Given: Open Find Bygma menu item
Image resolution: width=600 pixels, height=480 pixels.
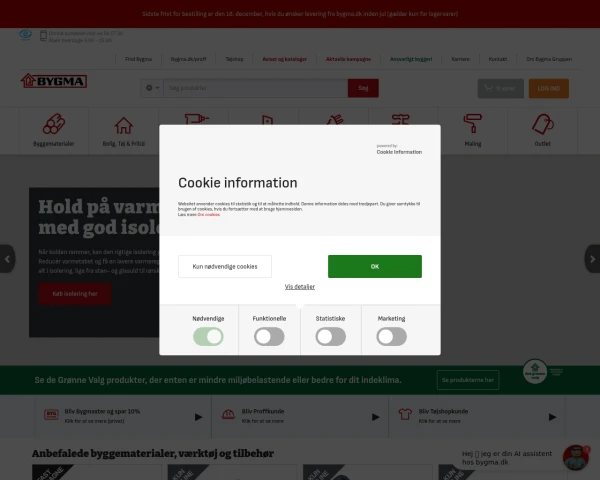Looking at the screenshot, I should coord(139,59).
